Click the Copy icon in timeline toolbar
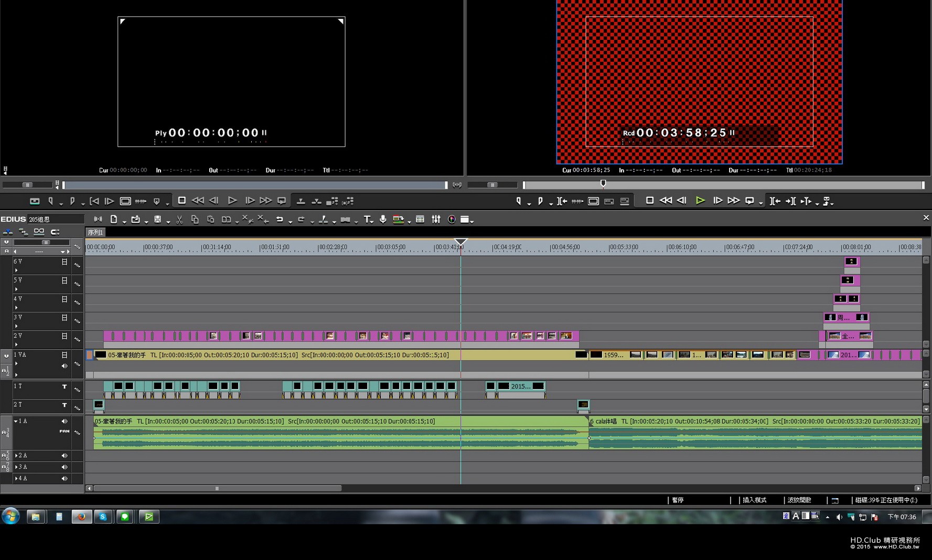The image size is (932, 560). coord(195,220)
